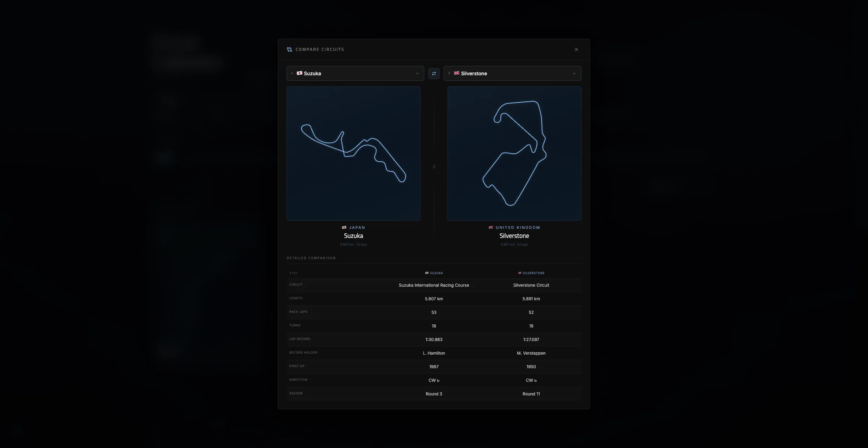This screenshot has height=448, width=868.
Task: Click the Silverstone track map thumbnail
Action: click(514, 153)
